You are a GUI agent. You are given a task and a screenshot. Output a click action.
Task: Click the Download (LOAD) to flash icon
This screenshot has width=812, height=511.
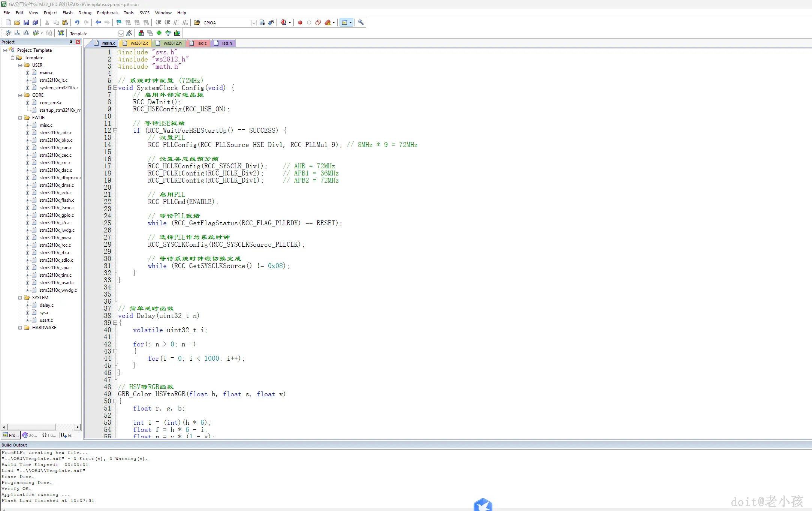[x=61, y=33]
